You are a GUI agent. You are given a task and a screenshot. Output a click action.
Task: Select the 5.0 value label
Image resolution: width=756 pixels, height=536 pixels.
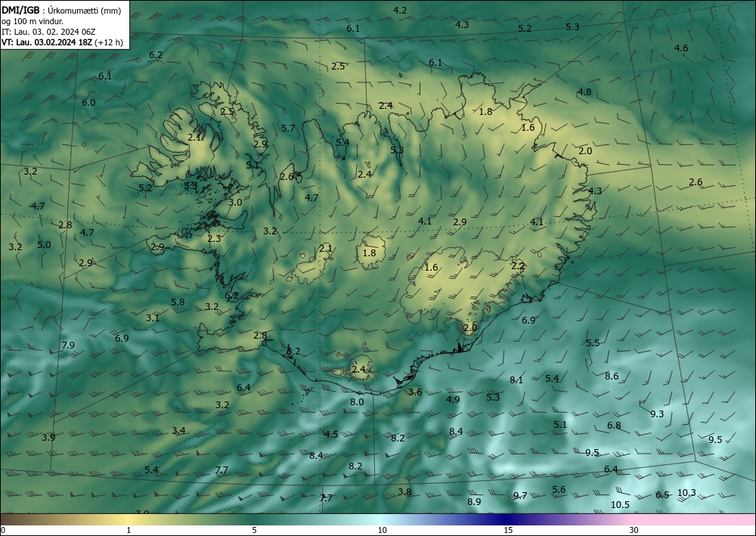(44, 244)
